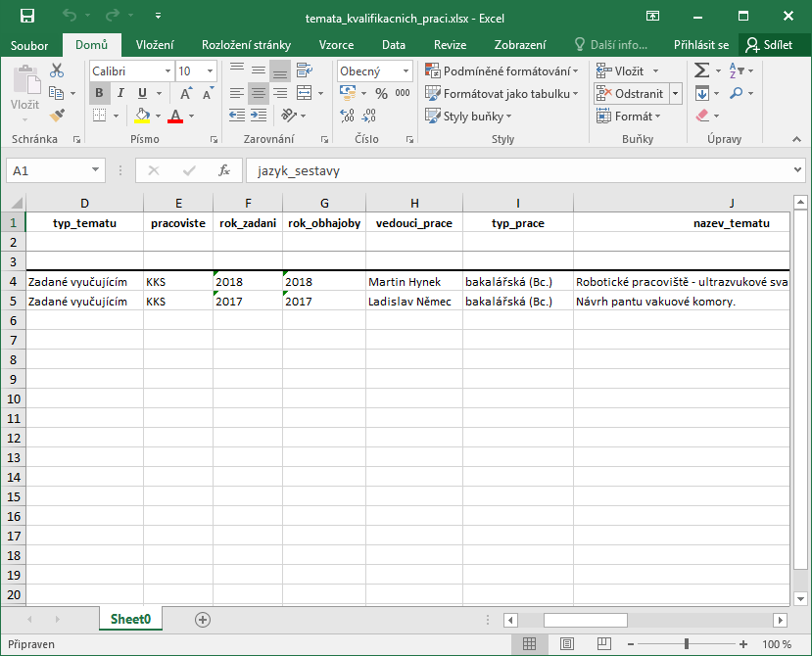Remove decimal places from the number

pyautogui.click(x=368, y=116)
